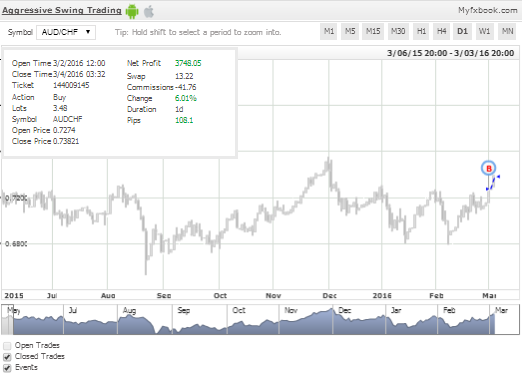This screenshot has height=381, width=522.
Task: Select the D1 timeframe button
Action: pyautogui.click(x=462, y=32)
